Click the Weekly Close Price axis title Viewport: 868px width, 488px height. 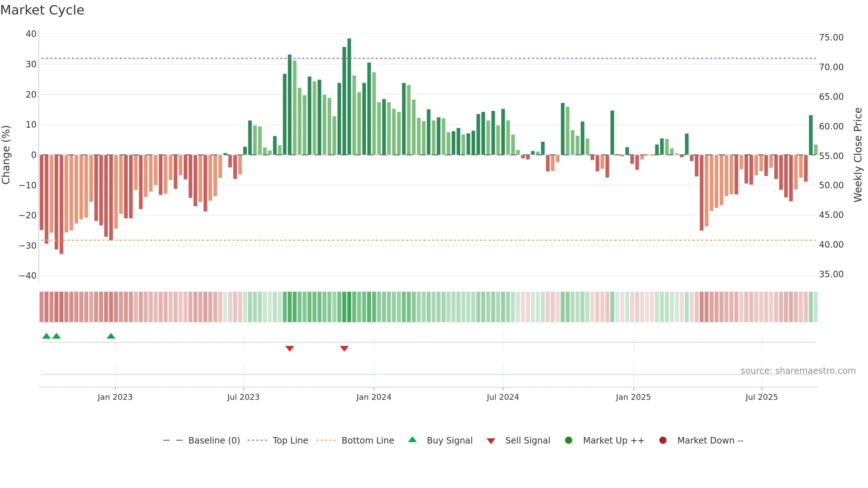pyautogui.click(x=858, y=155)
